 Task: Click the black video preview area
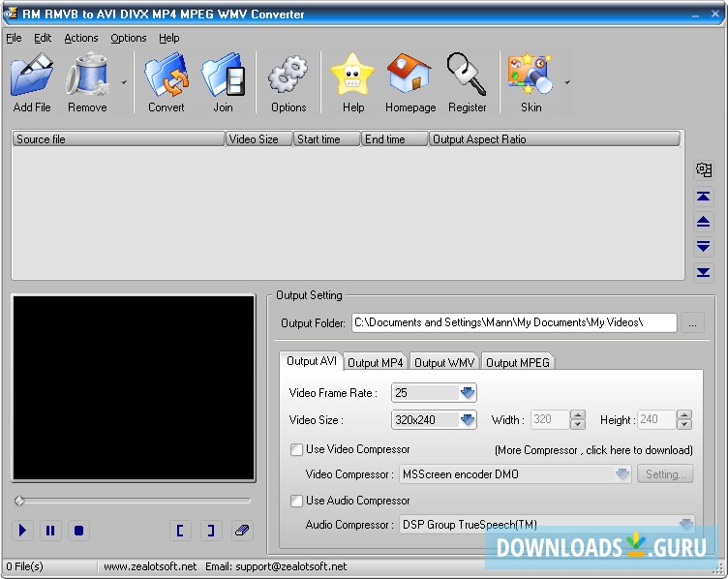point(134,388)
